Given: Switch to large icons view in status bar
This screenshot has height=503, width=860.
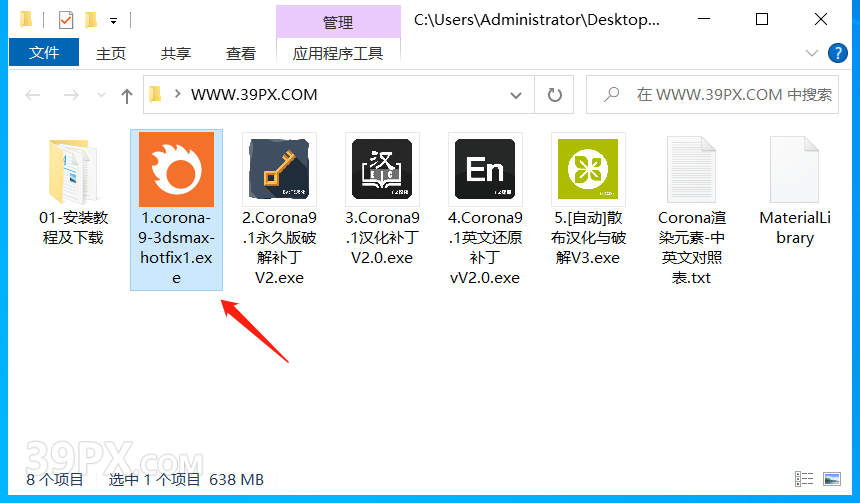Looking at the screenshot, I should [x=832, y=479].
